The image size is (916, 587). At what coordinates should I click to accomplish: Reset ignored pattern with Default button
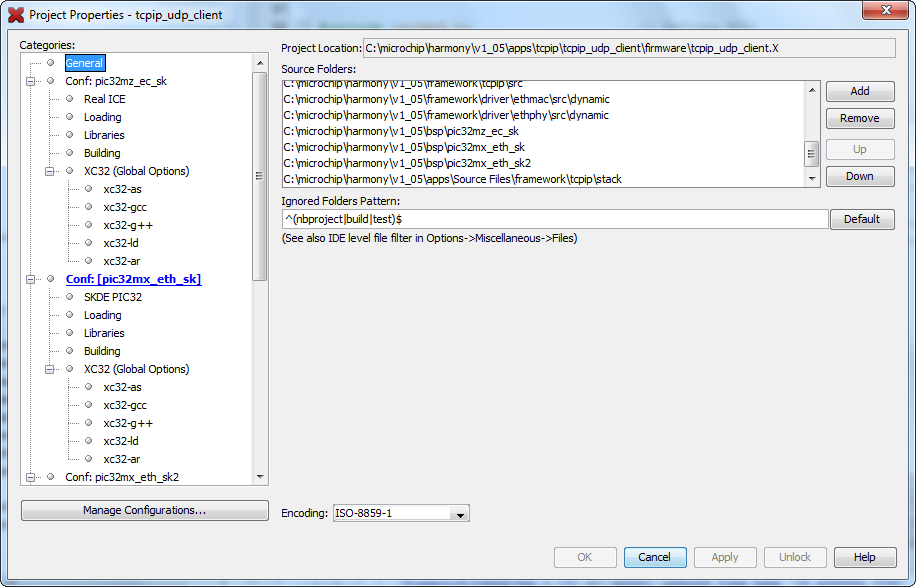point(862,219)
